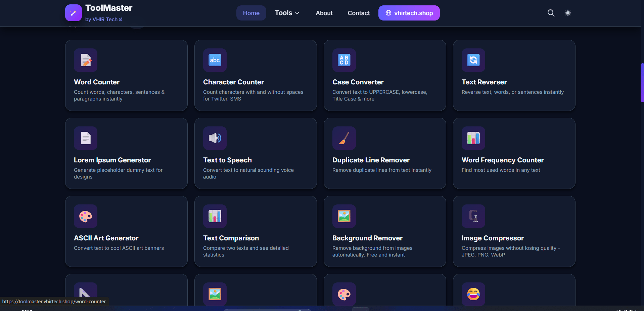The width and height of the screenshot is (644, 311).
Task: Click the ToolMaster magic wand logo icon
Action: click(74, 13)
